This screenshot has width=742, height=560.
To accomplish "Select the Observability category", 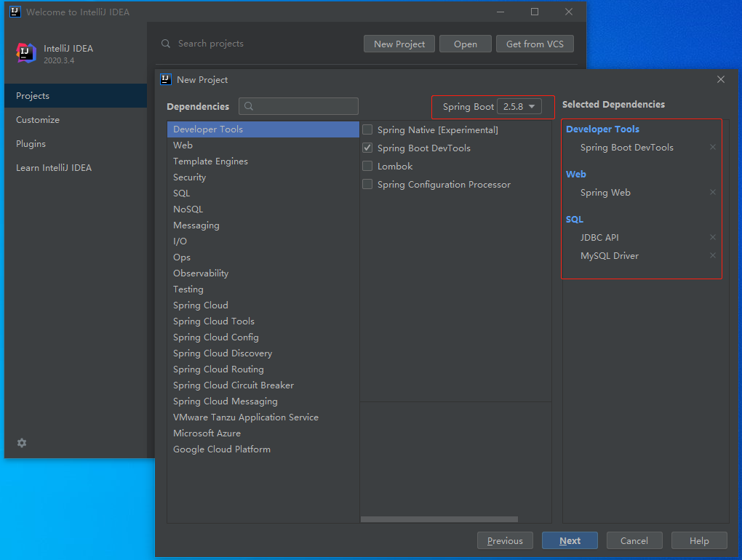I will (263, 273).
